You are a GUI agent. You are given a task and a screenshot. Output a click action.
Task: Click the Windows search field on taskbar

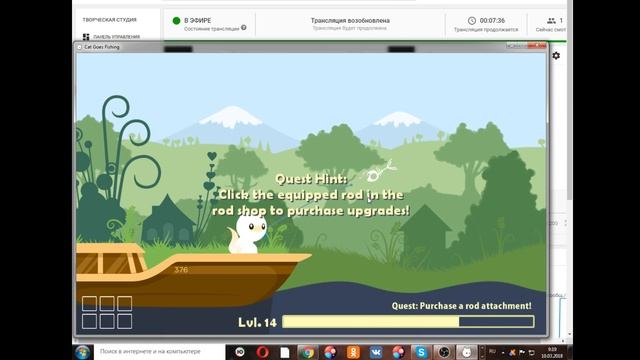click(x=159, y=351)
